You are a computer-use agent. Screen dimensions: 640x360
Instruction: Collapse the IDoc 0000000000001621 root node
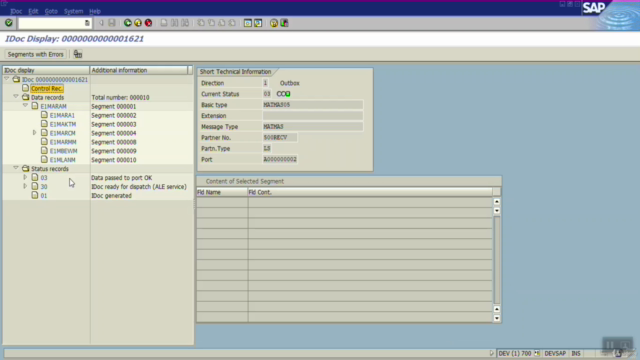pyautogui.click(x=7, y=79)
